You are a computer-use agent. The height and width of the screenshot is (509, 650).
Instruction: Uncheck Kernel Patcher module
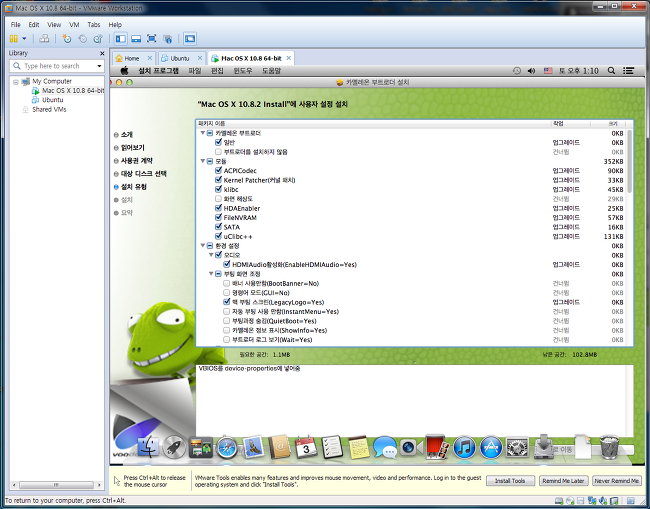(x=218, y=180)
